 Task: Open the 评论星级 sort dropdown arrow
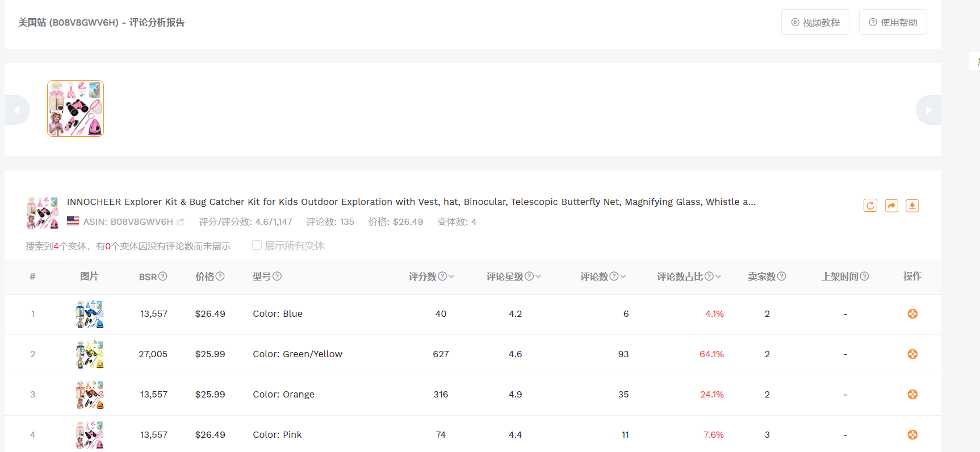pyautogui.click(x=539, y=277)
